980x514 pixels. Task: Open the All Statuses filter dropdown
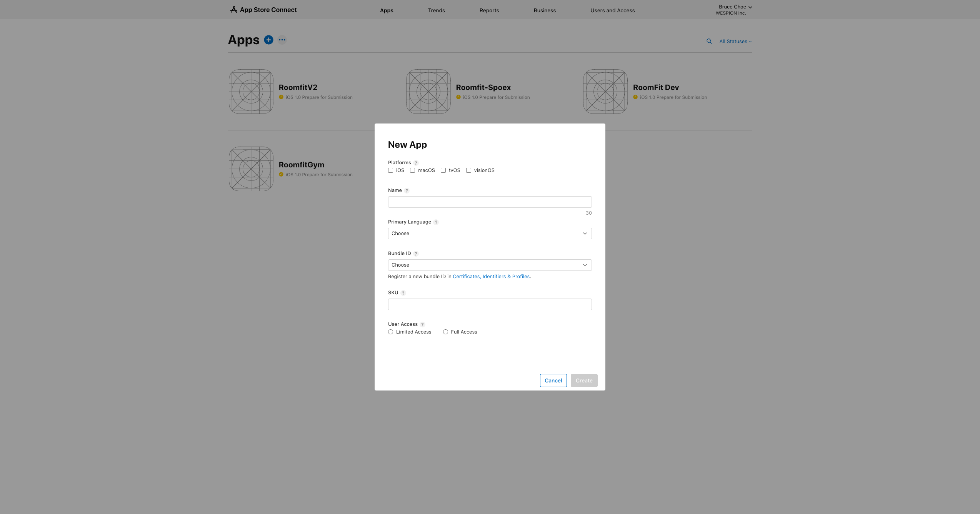[735, 42]
